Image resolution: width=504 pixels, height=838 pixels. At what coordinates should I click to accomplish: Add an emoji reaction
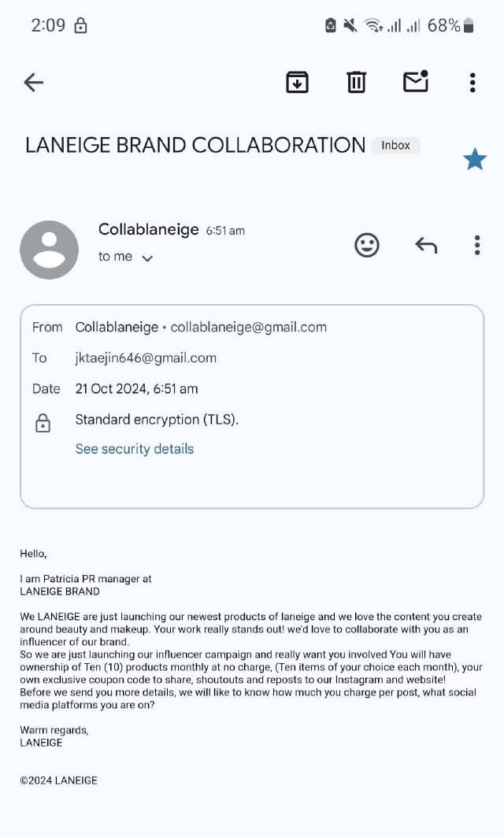pos(367,246)
